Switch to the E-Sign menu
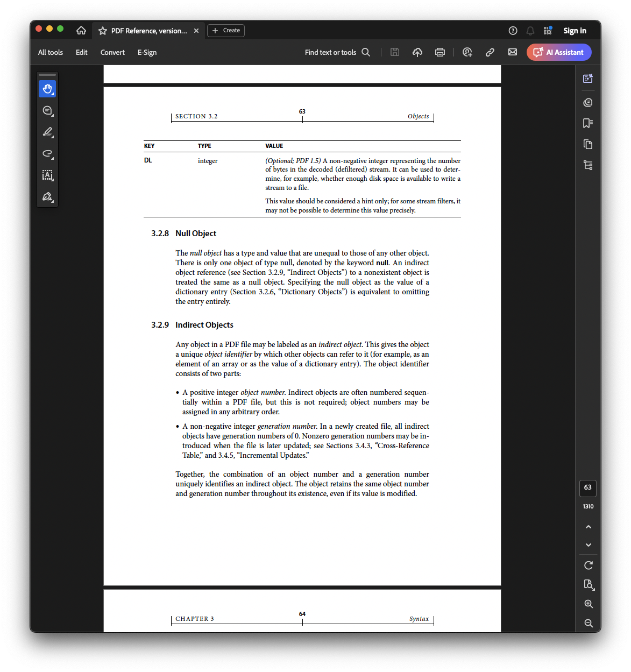 pyautogui.click(x=147, y=52)
